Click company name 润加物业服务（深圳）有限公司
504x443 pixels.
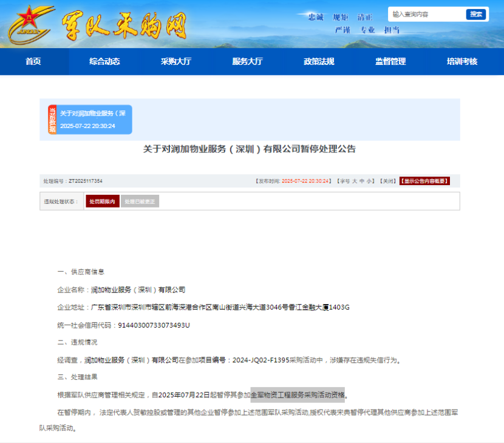point(138,289)
